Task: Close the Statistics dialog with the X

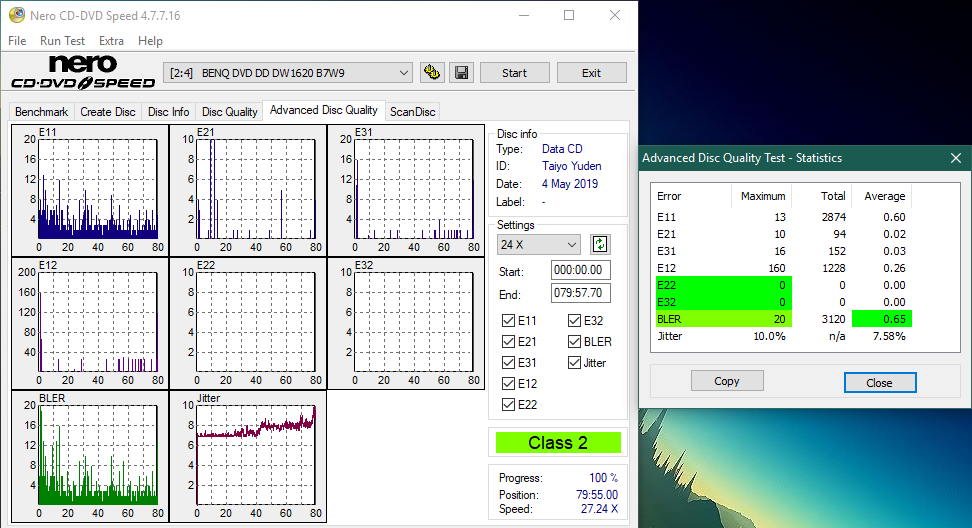Action: 956,158
